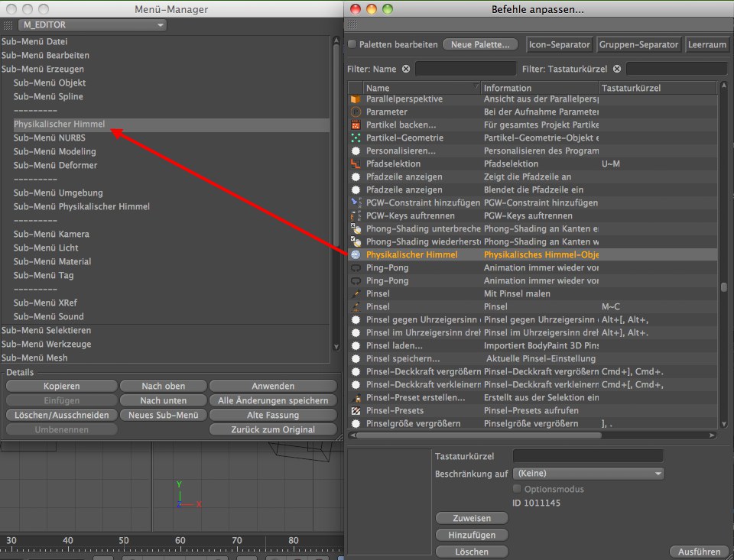Toggle the Optionsmodus checkbox
The height and width of the screenshot is (560, 734).
[517, 489]
